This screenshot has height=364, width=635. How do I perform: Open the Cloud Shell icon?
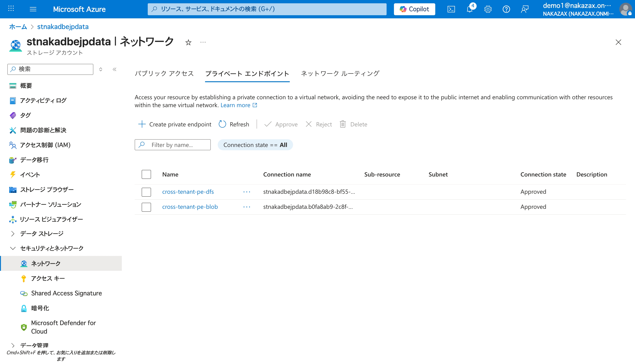[x=451, y=9]
